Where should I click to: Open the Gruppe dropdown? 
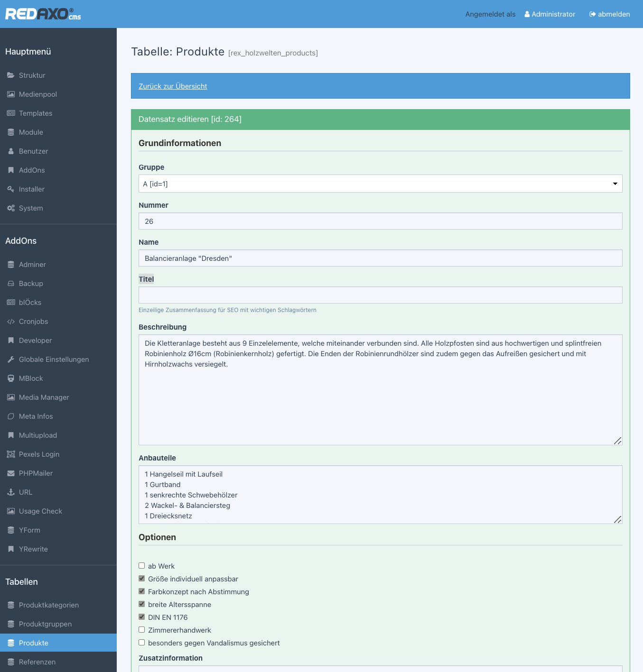(x=380, y=184)
